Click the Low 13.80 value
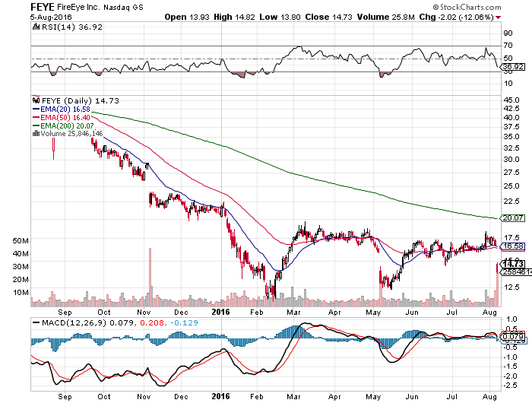This screenshot has width=532, height=403. point(280,17)
